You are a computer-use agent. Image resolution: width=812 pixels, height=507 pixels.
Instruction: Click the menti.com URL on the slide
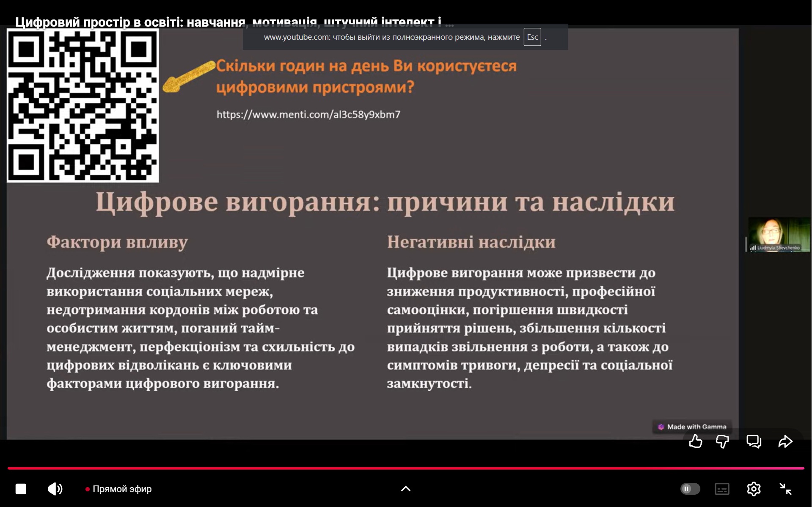pos(308,115)
